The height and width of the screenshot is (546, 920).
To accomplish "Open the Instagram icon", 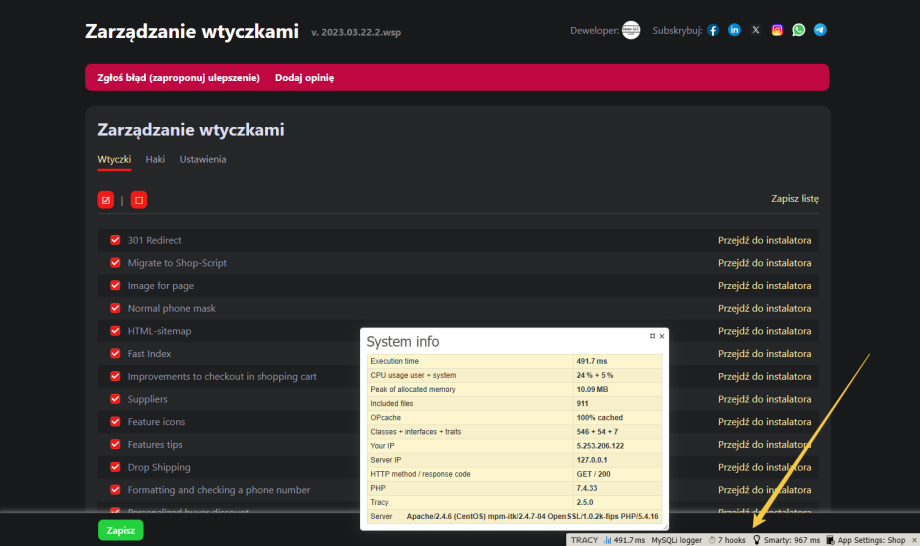I will tap(777, 30).
